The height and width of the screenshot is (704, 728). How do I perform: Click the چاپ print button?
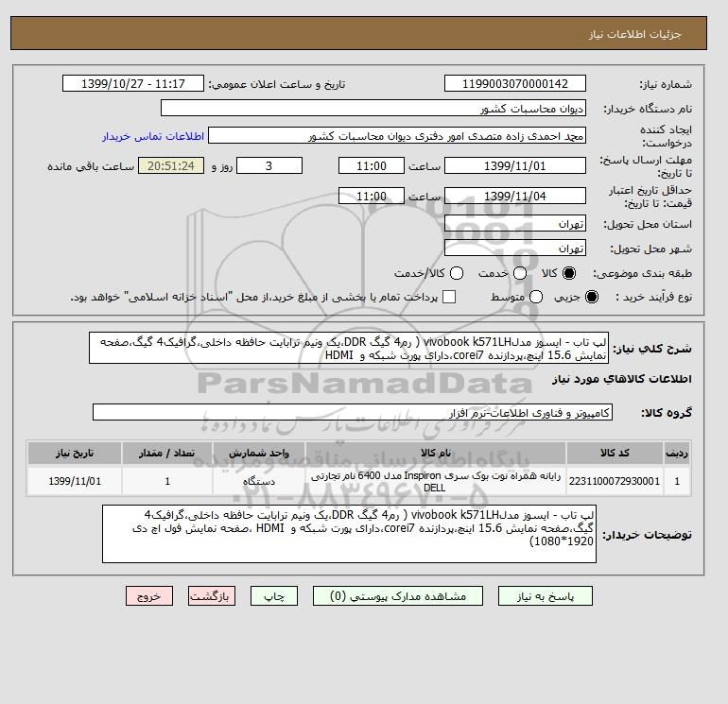pos(274,596)
